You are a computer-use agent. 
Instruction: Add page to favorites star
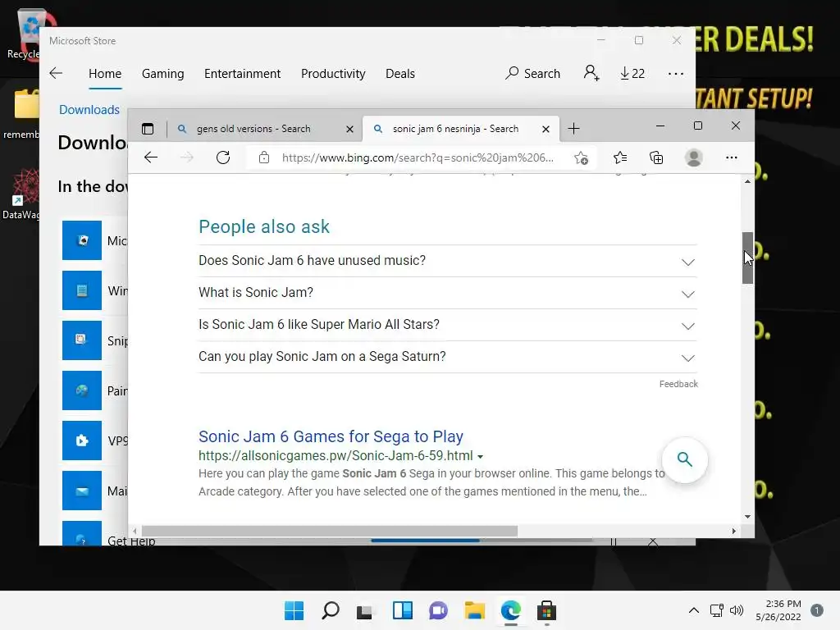(x=581, y=158)
